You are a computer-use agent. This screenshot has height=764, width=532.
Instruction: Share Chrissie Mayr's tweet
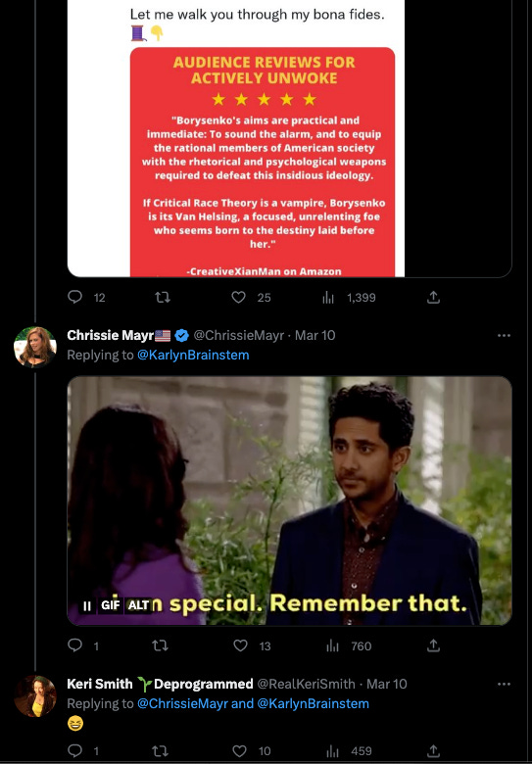coord(433,645)
